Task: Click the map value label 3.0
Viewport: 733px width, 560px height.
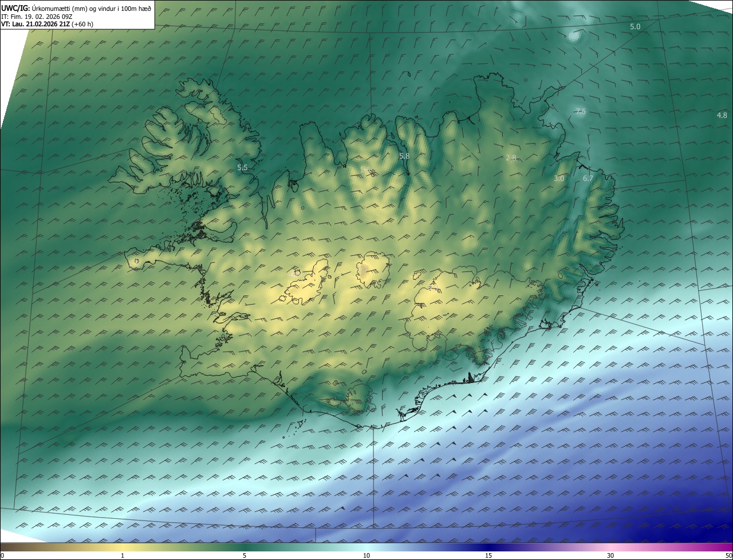Action: [559, 179]
